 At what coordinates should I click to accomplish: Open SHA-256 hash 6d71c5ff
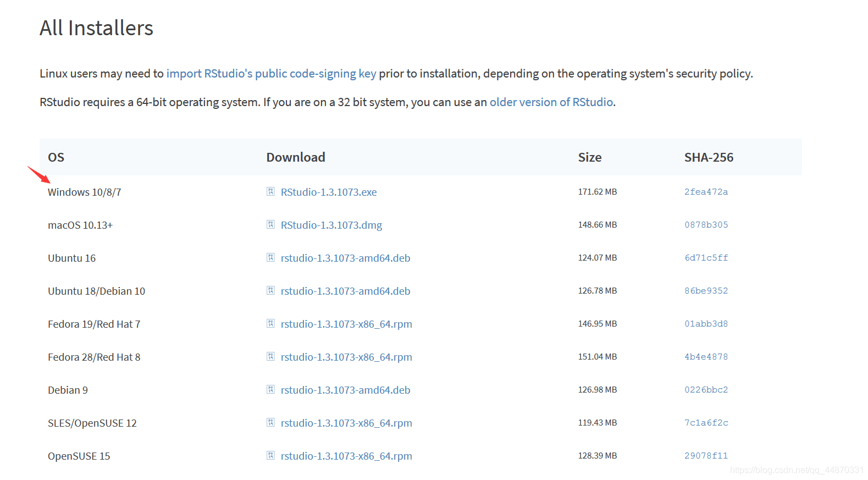click(706, 258)
